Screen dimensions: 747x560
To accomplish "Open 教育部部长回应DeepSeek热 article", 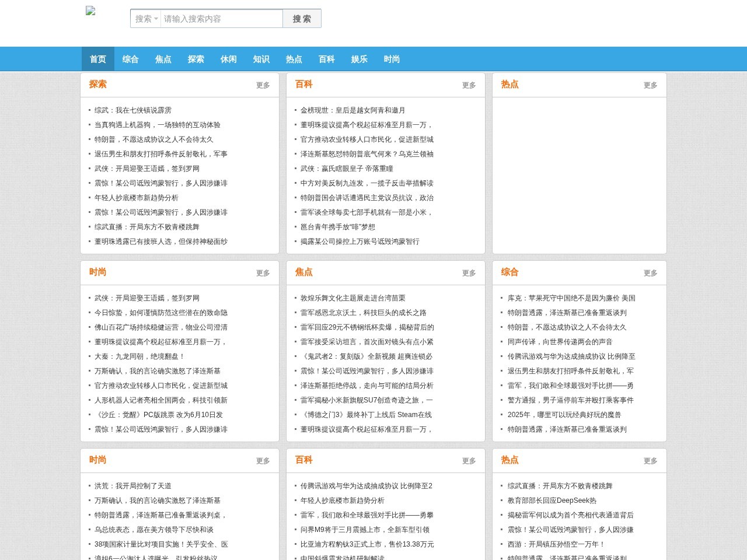I will pos(552,501).
